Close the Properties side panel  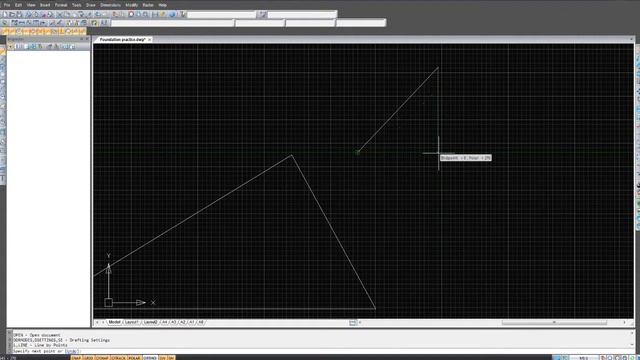point(87,39)
